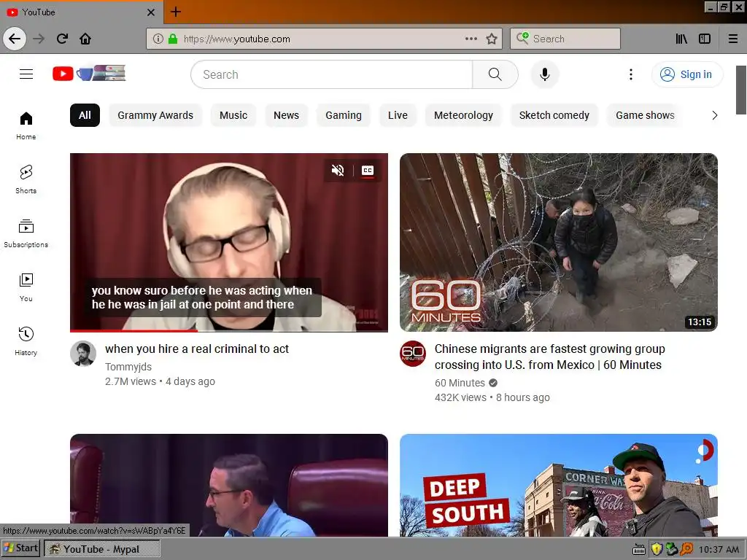Toggle the browser sidebar icon
Screen dimensions: 747x560
(x=705, y=39)
